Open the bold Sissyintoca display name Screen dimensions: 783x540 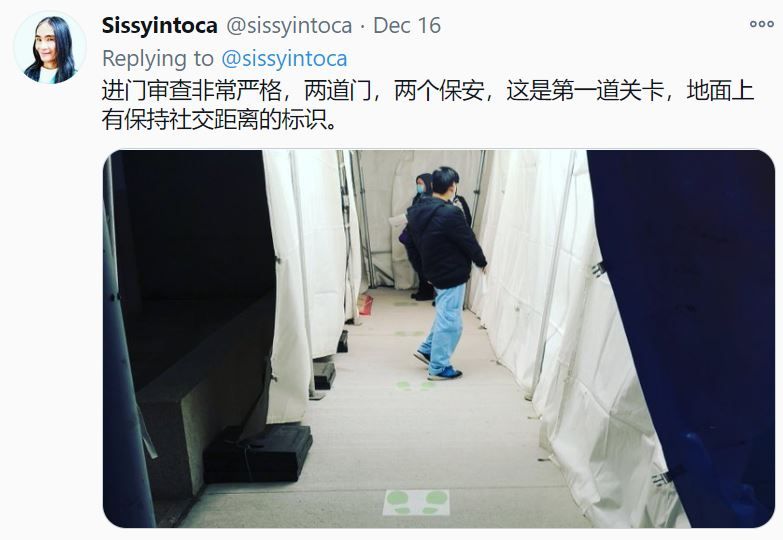click(159, 25)
